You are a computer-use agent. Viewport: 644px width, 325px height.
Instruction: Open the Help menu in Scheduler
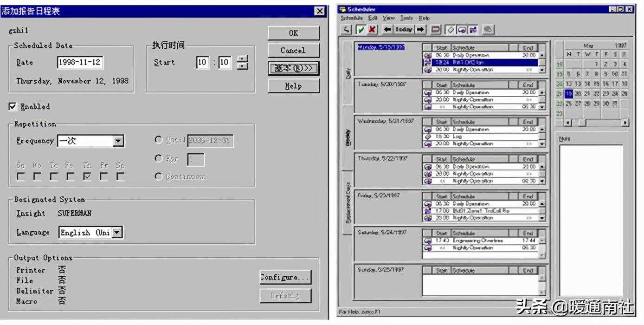pos(424,18)
